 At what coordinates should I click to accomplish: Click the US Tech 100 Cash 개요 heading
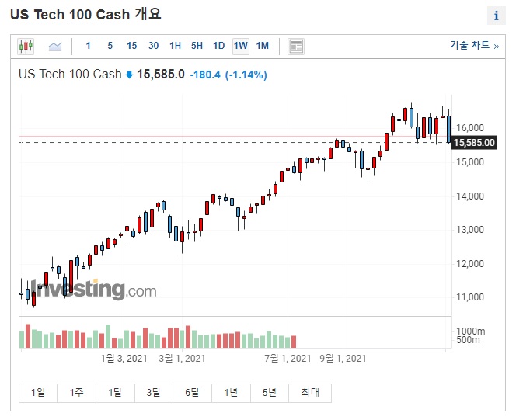(x=85, y=15)
